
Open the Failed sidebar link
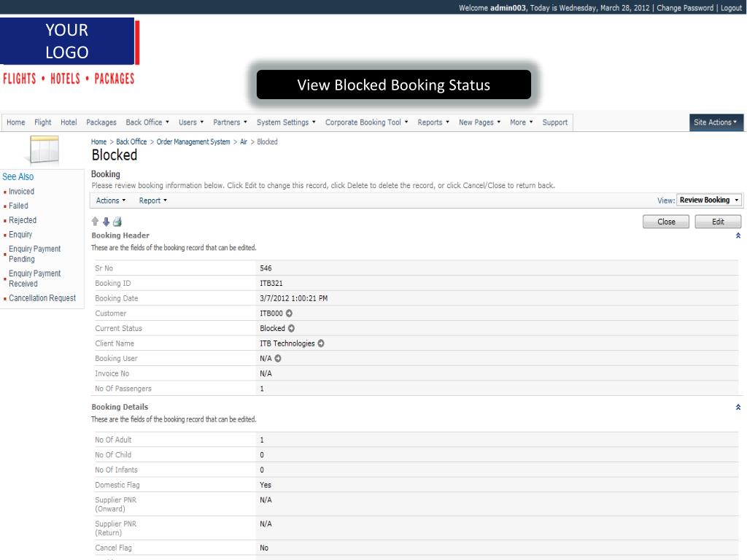18,206
